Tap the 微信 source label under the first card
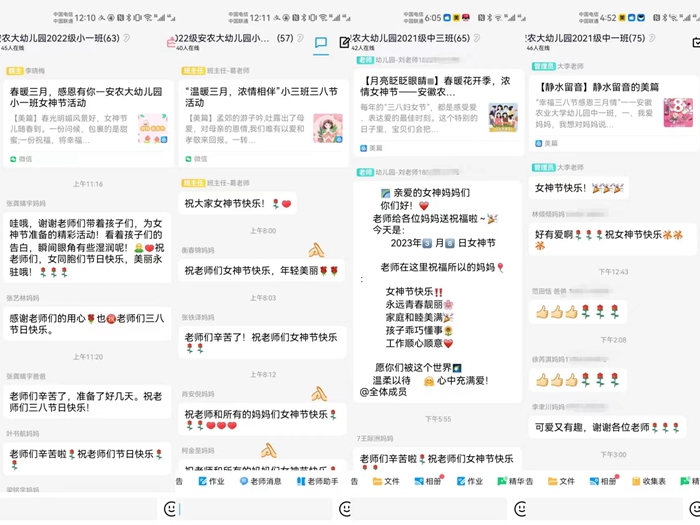700x525 pixels. [x=25, y=158]
